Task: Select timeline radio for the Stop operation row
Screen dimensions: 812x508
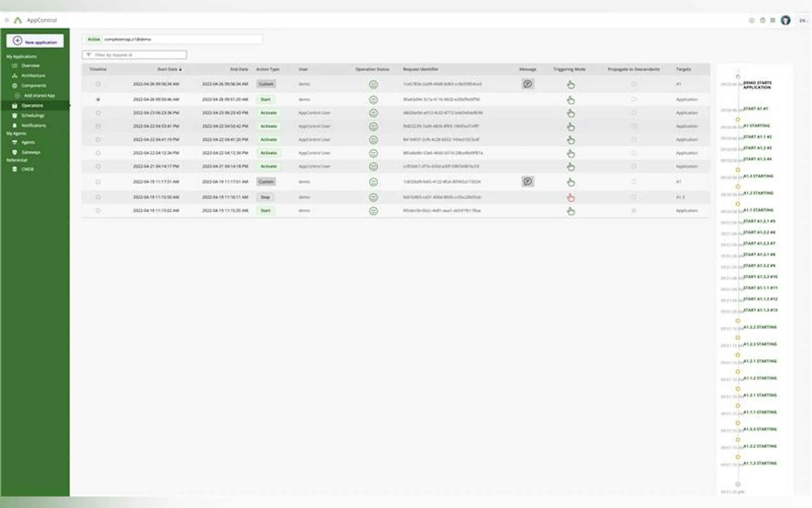Action: coord(98,197)
